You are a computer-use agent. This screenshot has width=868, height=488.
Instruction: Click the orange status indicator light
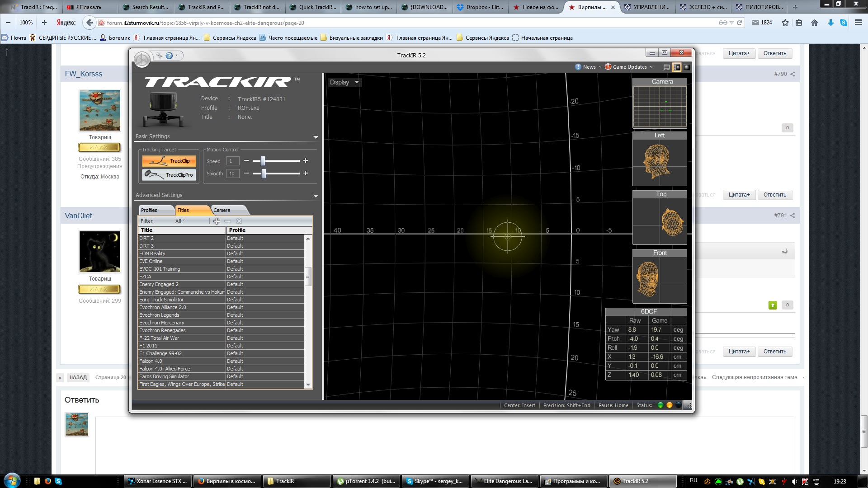tap(670, 405)
